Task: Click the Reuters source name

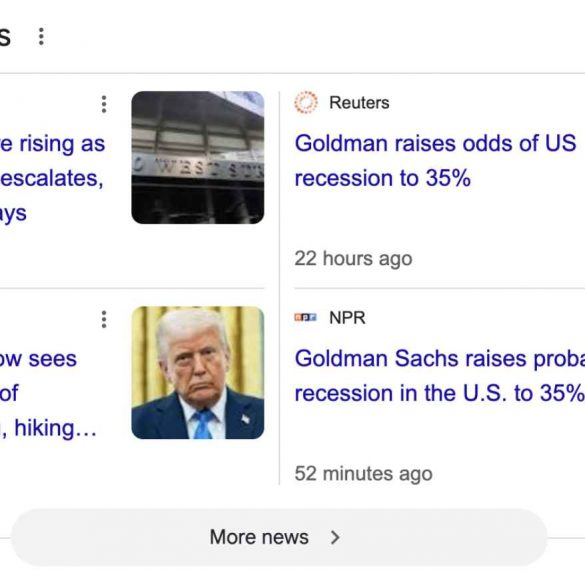Action: 359,103
